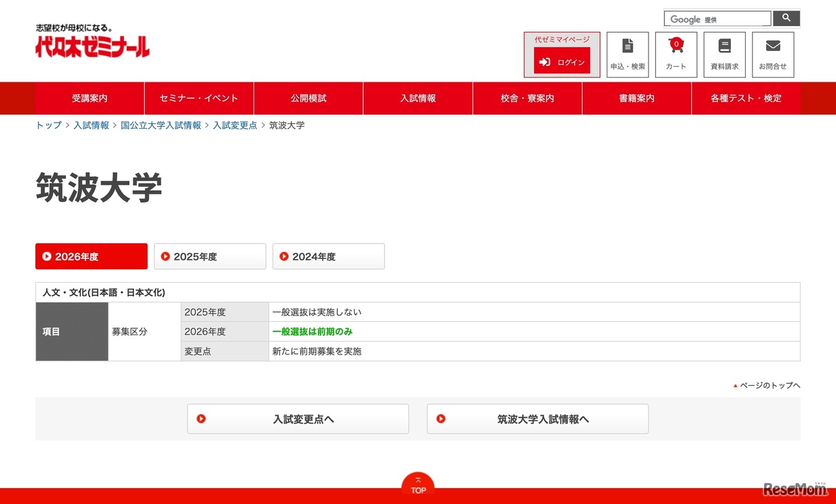Click the Google search magnifier button
This screenshot has width=836, height=504.
coord(786,18)
